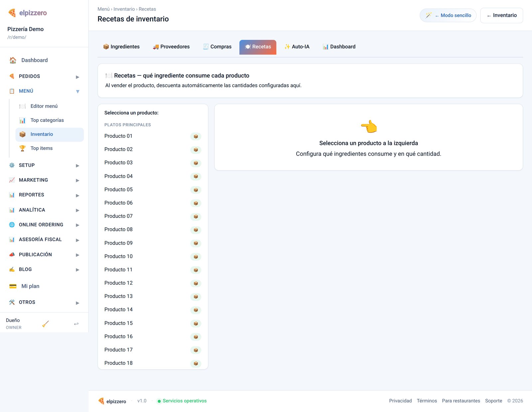
Task: Select Producto 10 by its name
Action: pyautogui.click(x=118, y=257)
